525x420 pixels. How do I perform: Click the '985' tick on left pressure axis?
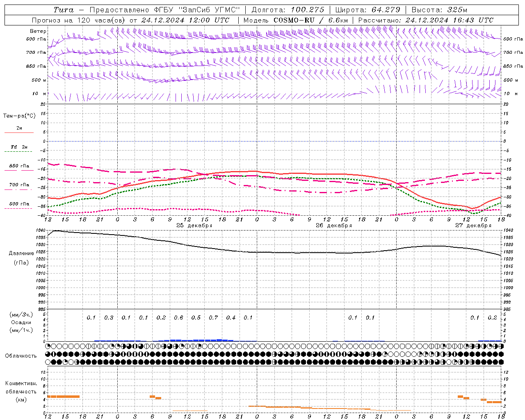(42, 309)
